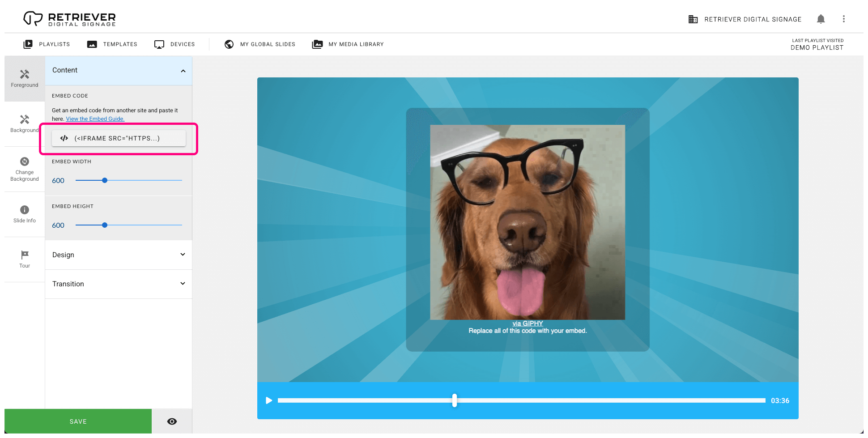Start the Tour from the sidebar
The width and height of the screenshot is (868, 438).
pos(25,259)
